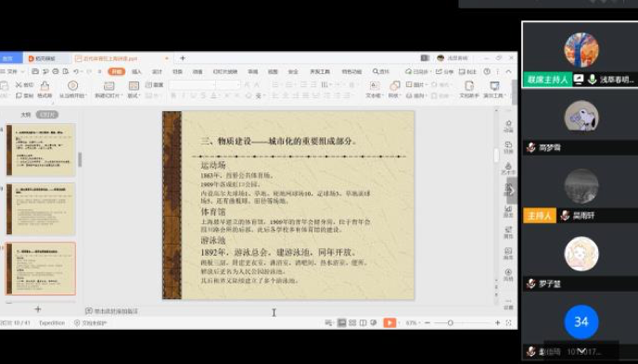
Task: Open the font name dropdown
Action: coord(192,85)
